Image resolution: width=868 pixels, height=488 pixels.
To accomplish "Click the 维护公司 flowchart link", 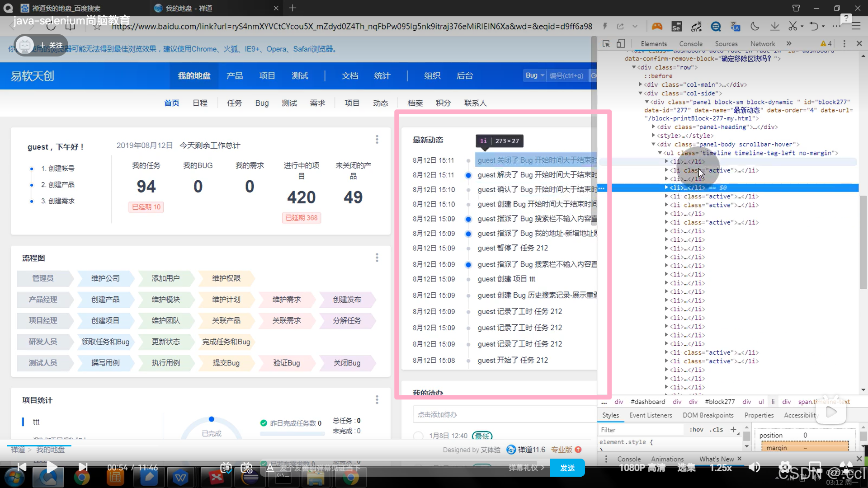I will tap(105, 278).
